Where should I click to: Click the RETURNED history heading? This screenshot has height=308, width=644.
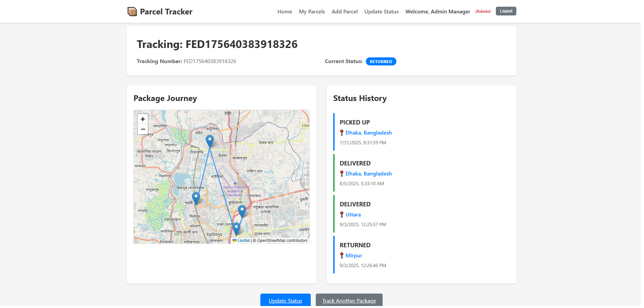[x=355, y=245]
